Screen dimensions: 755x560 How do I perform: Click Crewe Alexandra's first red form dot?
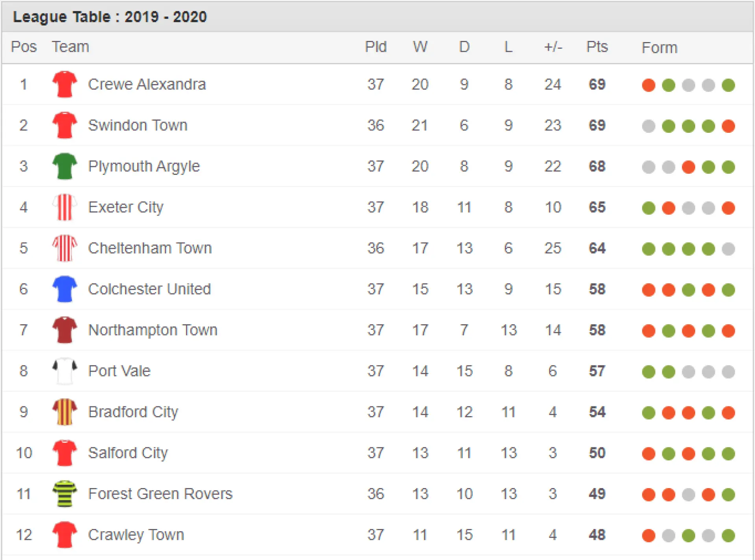tap(648, 85)
